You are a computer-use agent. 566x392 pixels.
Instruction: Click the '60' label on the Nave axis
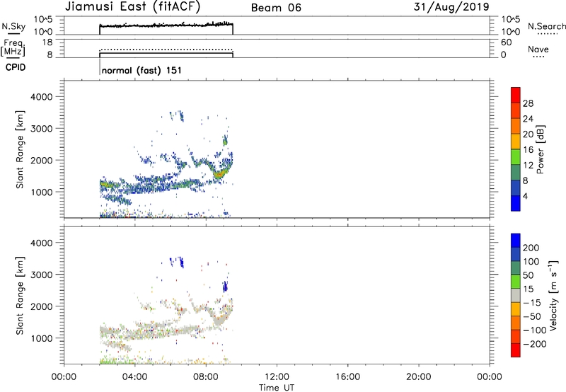click(x=506, y=42)
